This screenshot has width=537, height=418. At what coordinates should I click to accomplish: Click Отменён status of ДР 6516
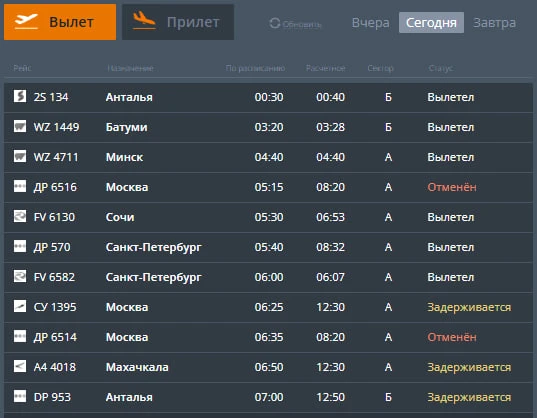point(452,187)
